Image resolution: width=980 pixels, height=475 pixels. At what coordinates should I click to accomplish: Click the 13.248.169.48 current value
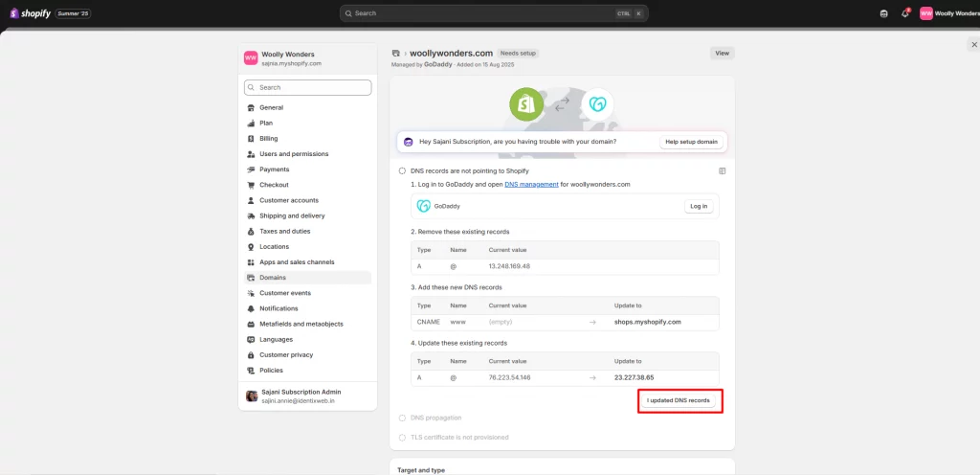click(509, 266)
